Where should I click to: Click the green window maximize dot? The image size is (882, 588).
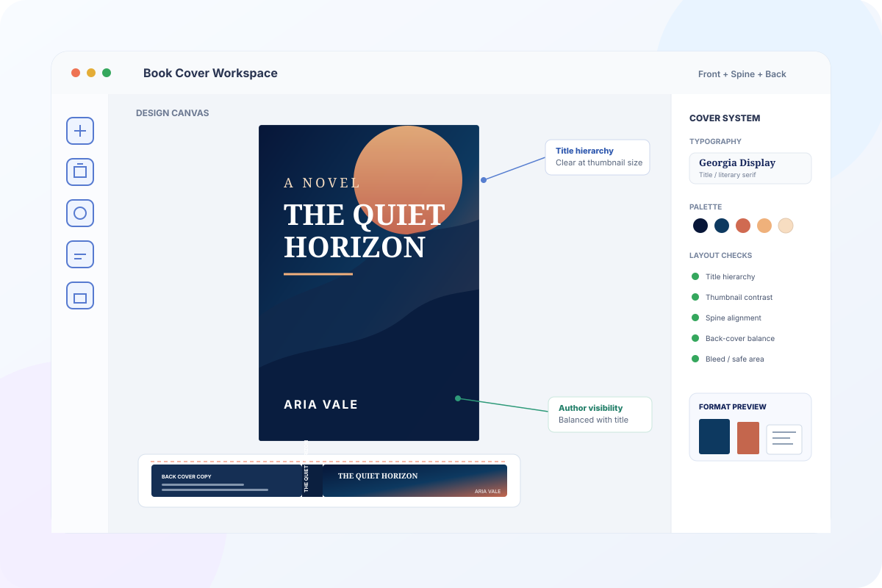pyautogui.click(x=107, y=73)
